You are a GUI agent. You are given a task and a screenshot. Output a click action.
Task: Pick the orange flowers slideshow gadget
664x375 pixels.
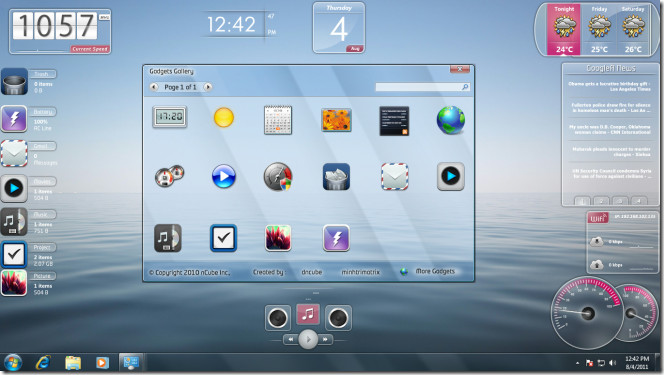(x=336, y=119)
